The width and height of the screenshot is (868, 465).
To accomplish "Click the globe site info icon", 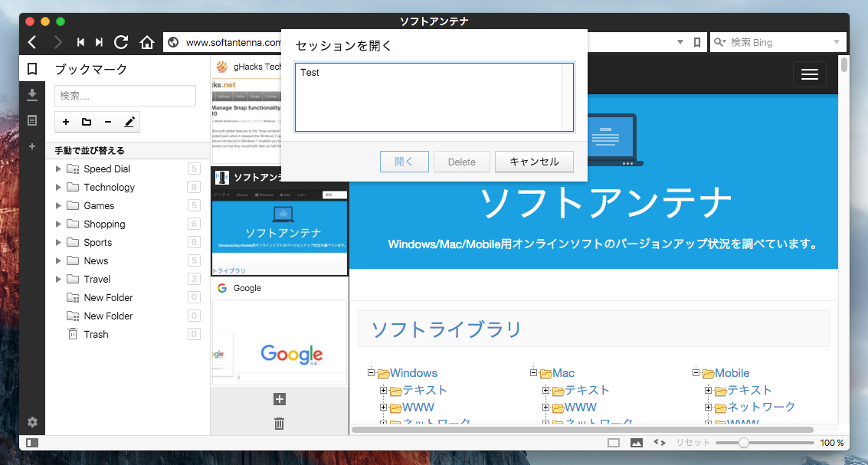I will coord(173,42).
